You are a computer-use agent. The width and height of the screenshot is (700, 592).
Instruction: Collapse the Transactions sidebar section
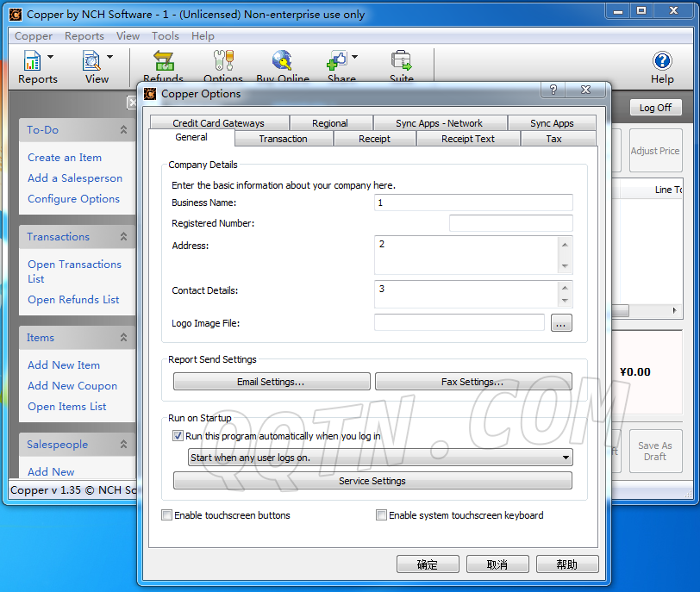click(123, 237)
